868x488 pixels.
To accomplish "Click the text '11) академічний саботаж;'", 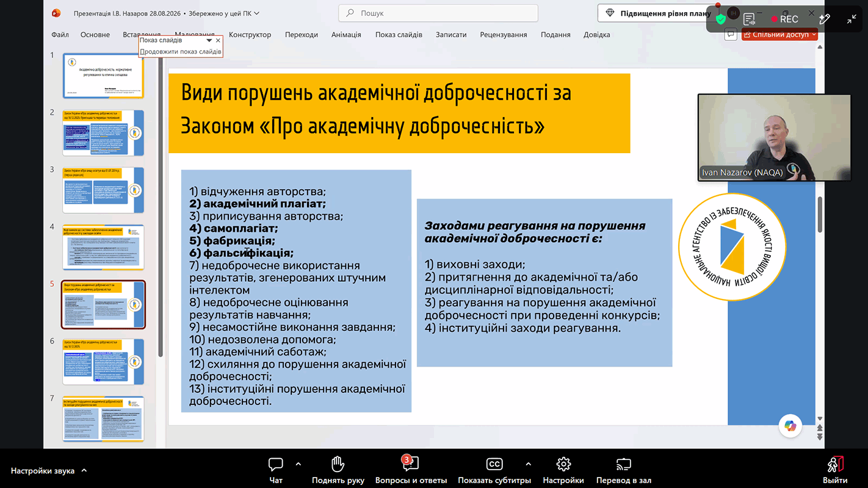I will [x=258, y=351].
